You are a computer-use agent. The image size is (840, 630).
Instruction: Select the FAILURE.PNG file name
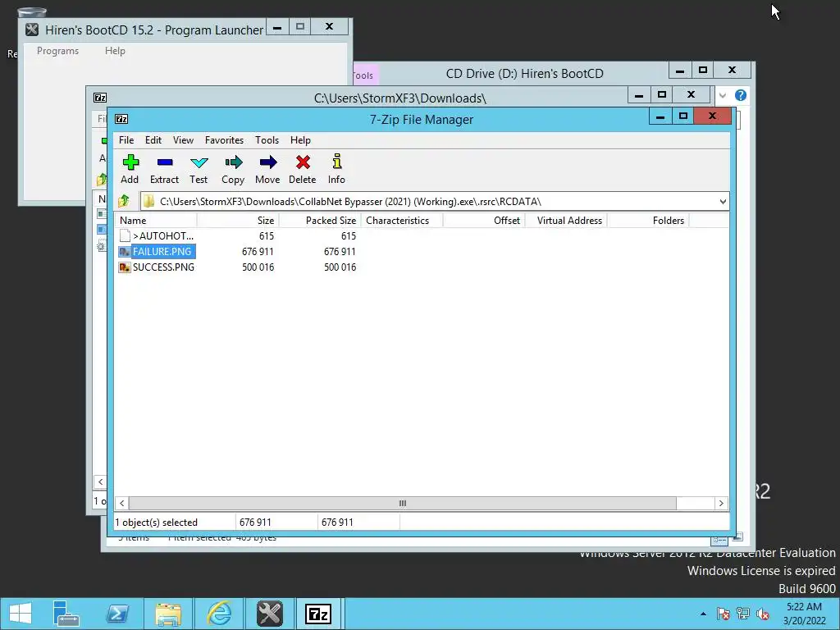[162, 251]
